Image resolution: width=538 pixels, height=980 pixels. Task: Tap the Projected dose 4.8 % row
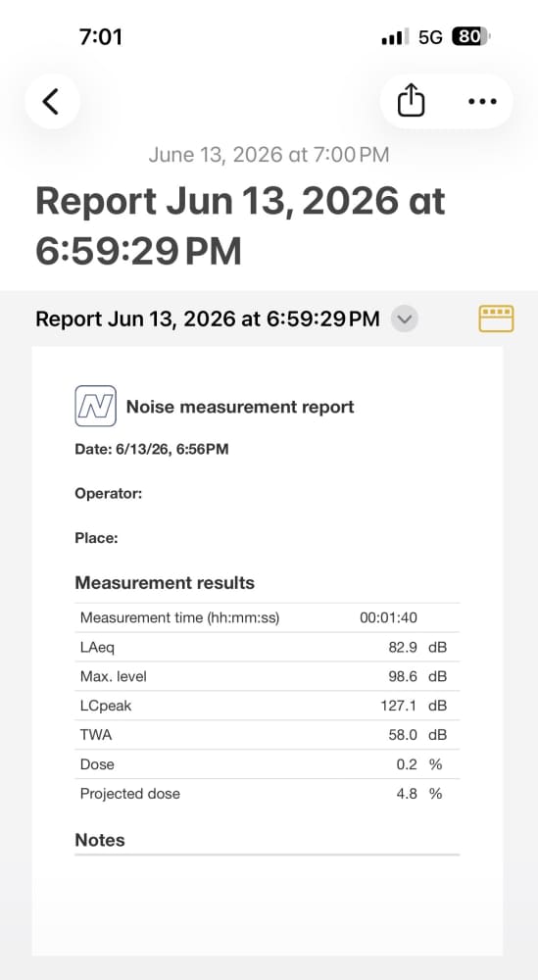[x=267, y=794]
